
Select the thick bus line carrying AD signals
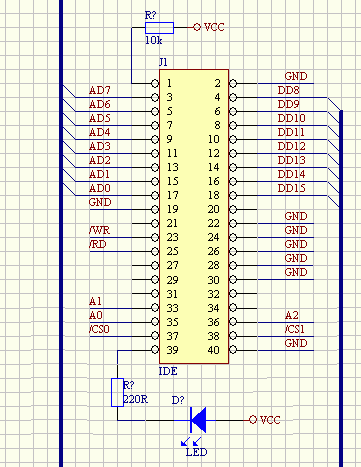click(61, 233)
